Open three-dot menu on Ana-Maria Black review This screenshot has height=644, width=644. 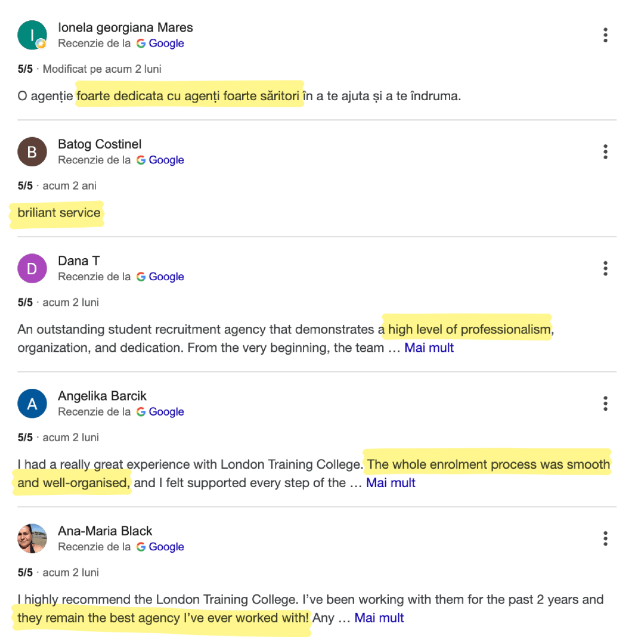click(x=605, y=538)
